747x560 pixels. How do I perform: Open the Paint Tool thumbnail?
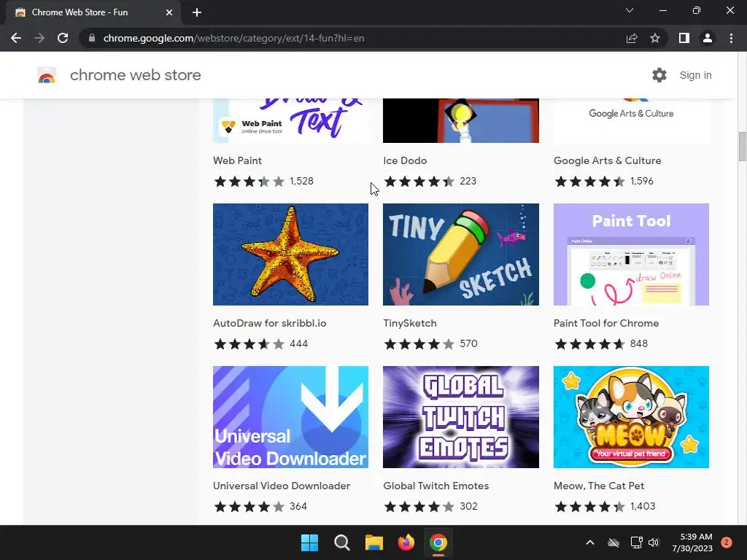631,254
